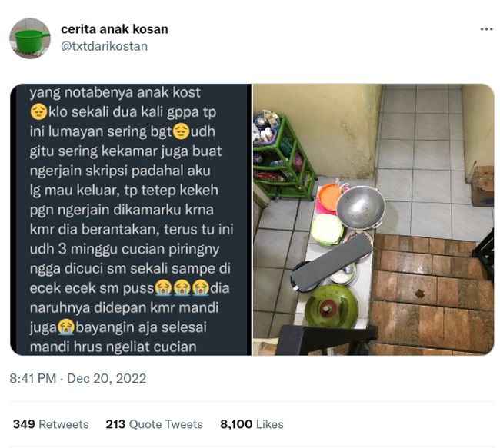
Task: Open the left text screenshot image
Action: tap(131, 220)
